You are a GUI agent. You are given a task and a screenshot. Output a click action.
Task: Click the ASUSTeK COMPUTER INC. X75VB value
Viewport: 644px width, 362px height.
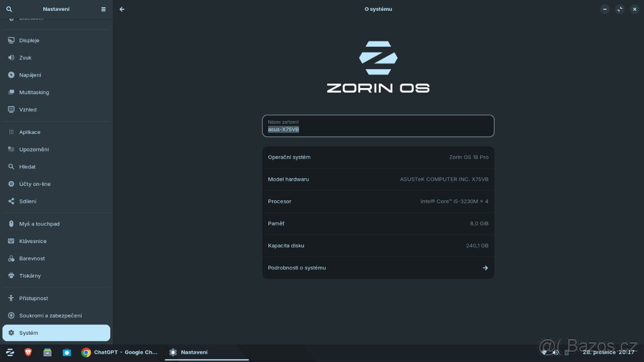coord(444,179)
